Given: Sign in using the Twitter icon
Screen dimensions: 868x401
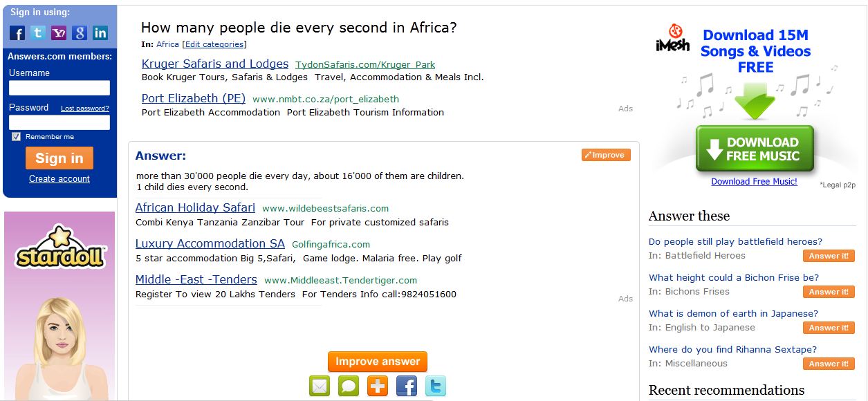Looking at the screenshot, I should pyautogui.click(x=38, y=32).
